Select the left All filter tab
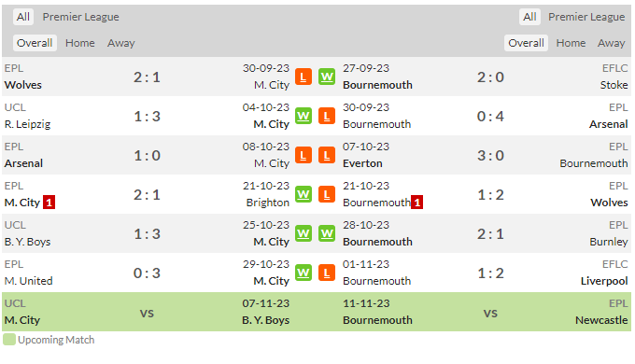 [x=23, y=17]
